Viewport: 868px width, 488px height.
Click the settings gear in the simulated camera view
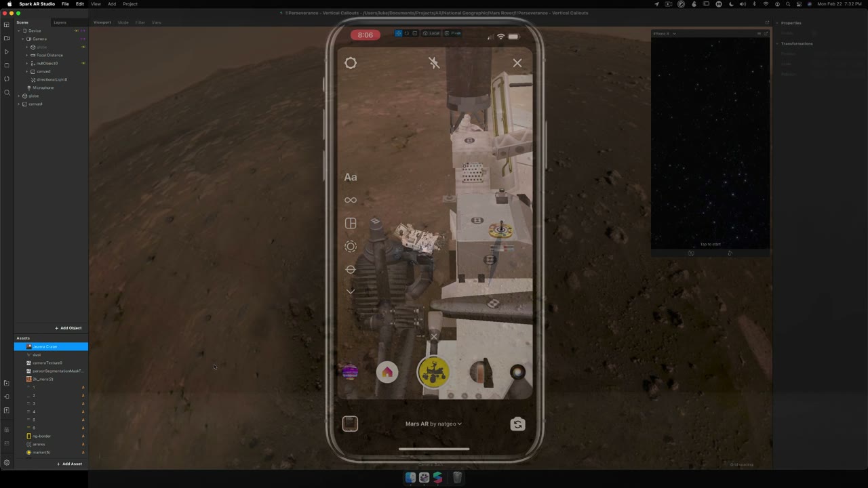point(351,63)
